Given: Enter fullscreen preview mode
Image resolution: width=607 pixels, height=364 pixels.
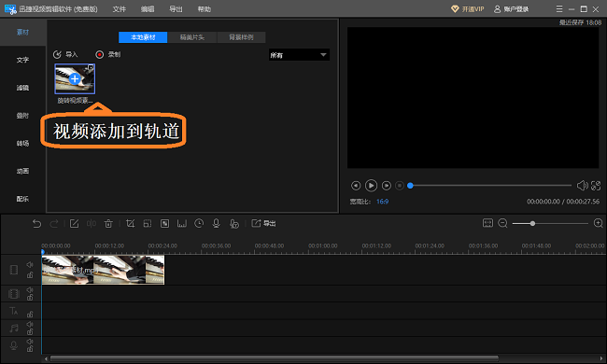Looking at the screenshot, I should (596, 186).
